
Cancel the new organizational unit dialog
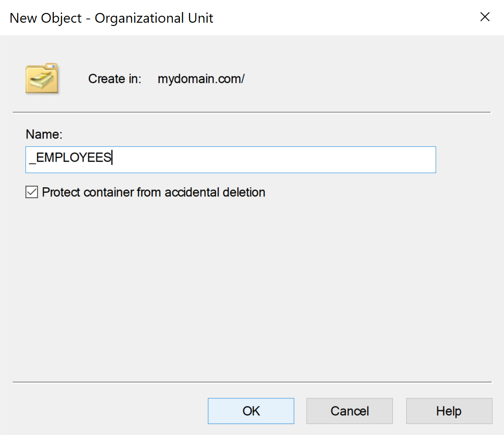[350, 410]
